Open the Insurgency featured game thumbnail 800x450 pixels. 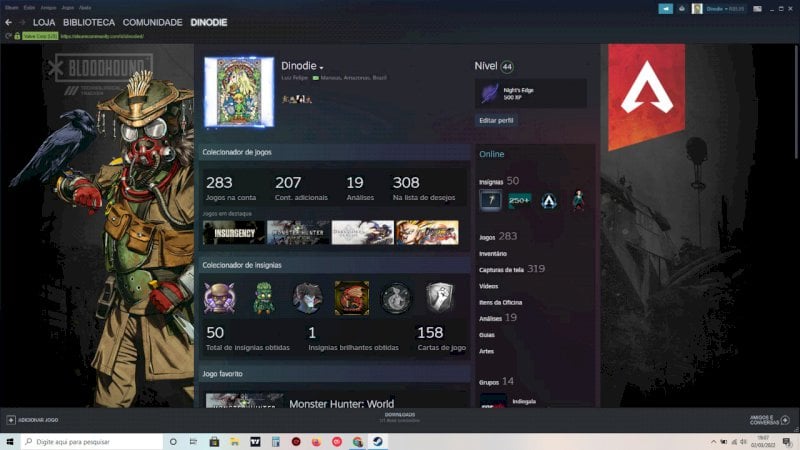coord(234,233)
